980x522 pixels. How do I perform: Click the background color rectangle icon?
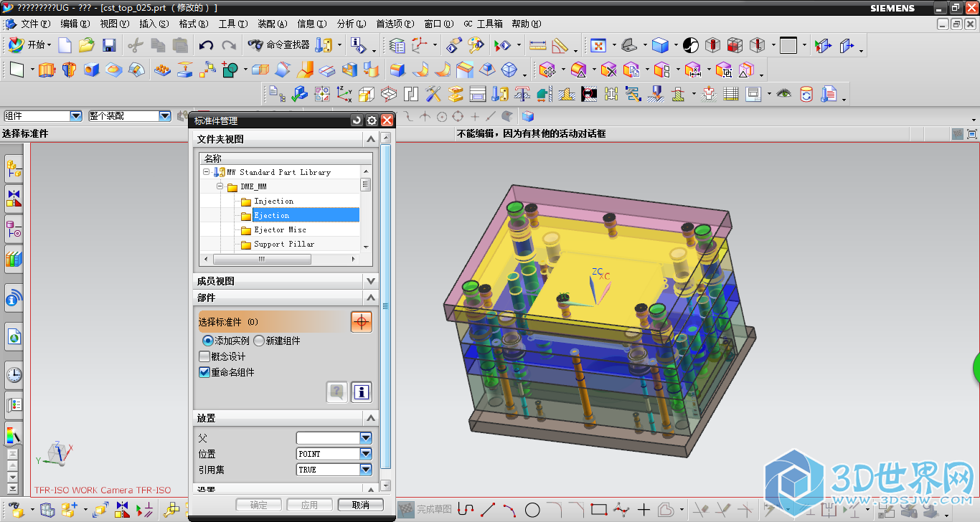(788, 45)
